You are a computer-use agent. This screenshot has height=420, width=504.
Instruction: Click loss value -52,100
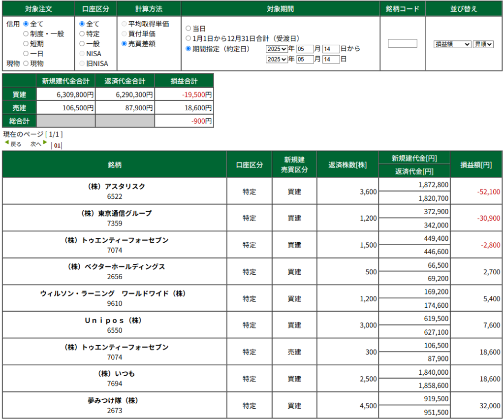click(x=489, y=192)
